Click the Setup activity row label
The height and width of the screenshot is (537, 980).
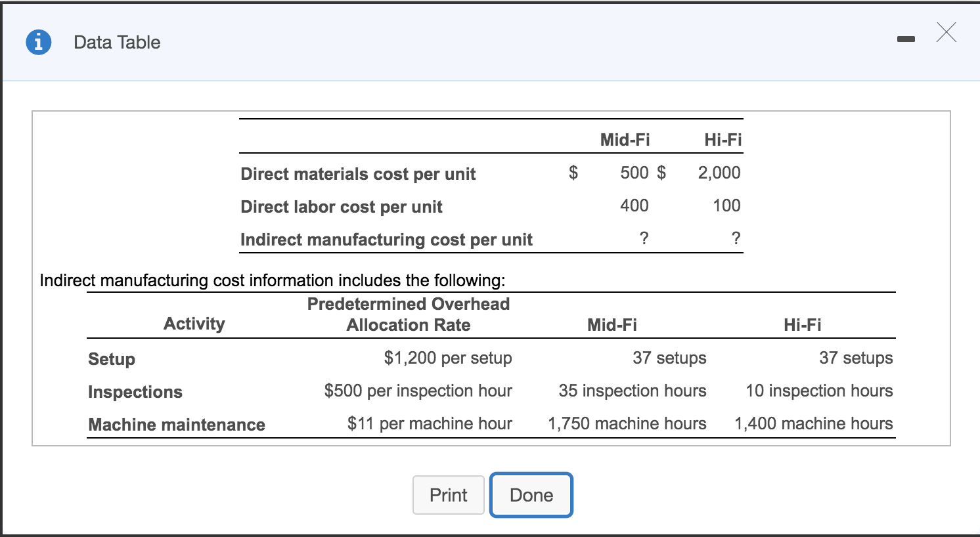pos(112,359)
